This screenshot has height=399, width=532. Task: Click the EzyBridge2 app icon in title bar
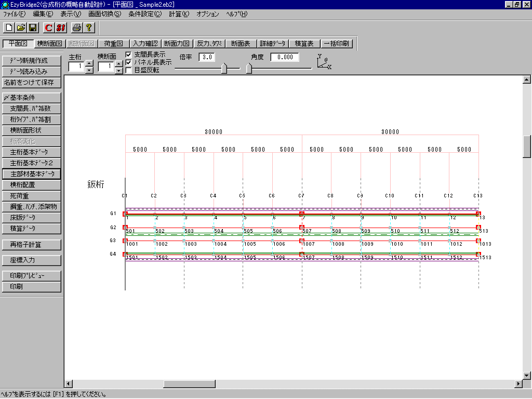tap(5, 4)
